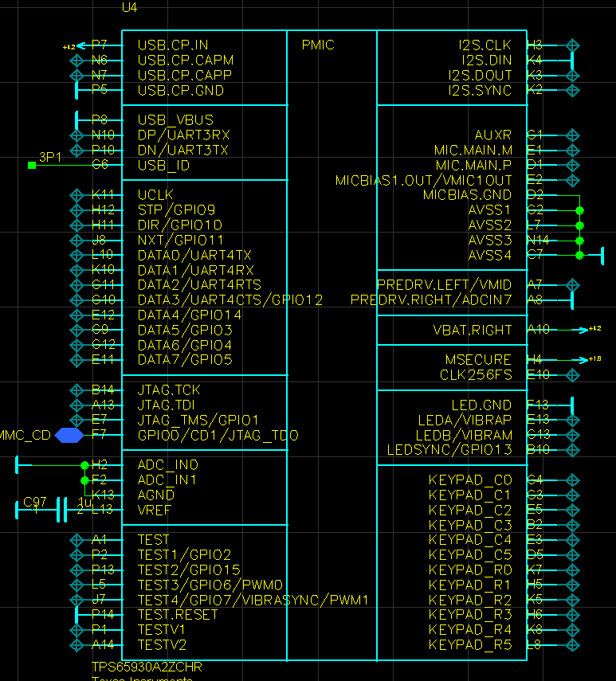Click the no-connect marker on pin K3
Viewport: 616px width, 681px height.
pos(572,76)
